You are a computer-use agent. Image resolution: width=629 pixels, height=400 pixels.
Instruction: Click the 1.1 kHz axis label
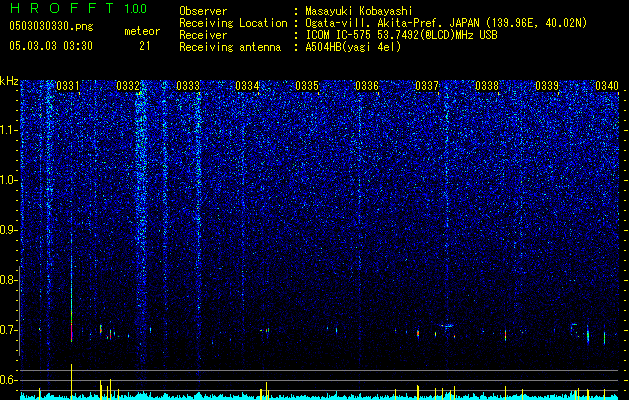click(9, 130)
